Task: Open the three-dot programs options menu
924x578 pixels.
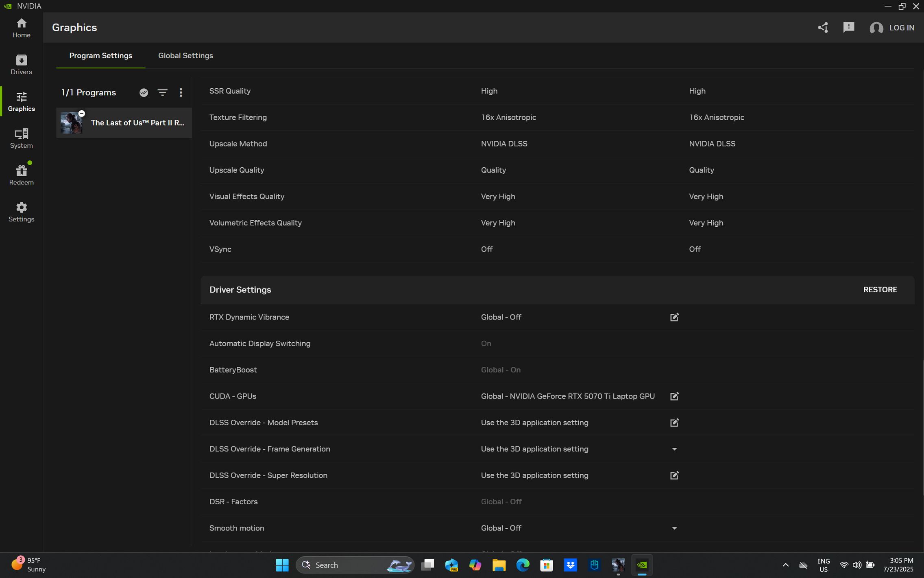Action: tap(181, 93)
